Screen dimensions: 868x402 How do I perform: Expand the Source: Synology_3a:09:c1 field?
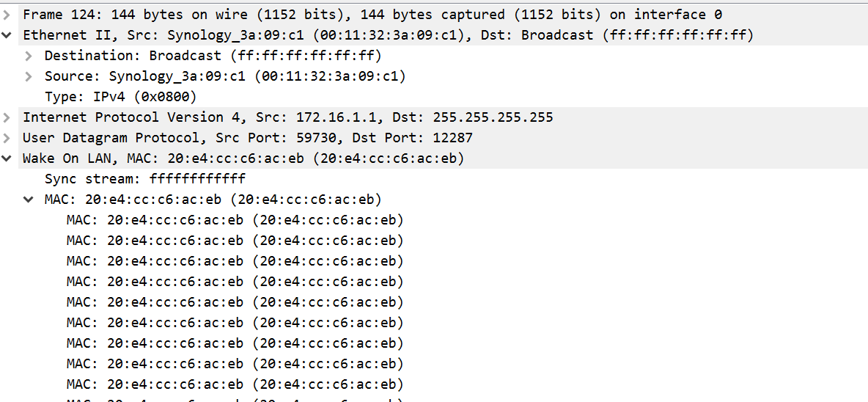coord(29,76)
